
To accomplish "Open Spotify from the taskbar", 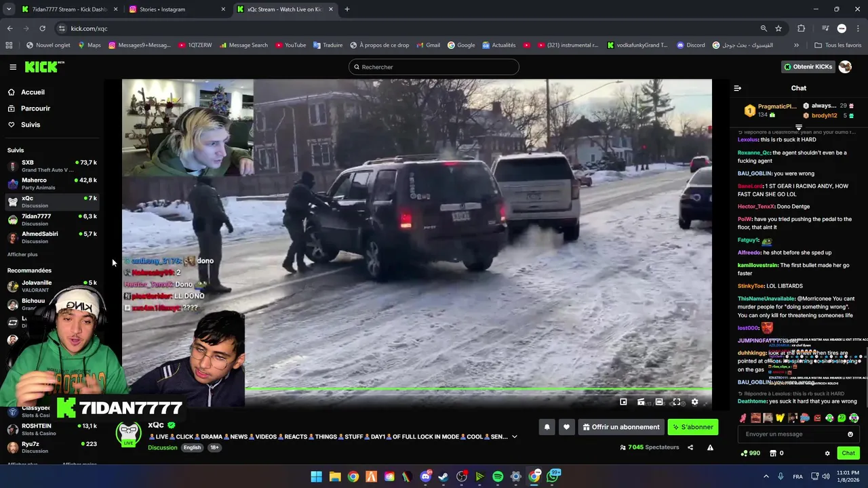I will coord(498,476).
